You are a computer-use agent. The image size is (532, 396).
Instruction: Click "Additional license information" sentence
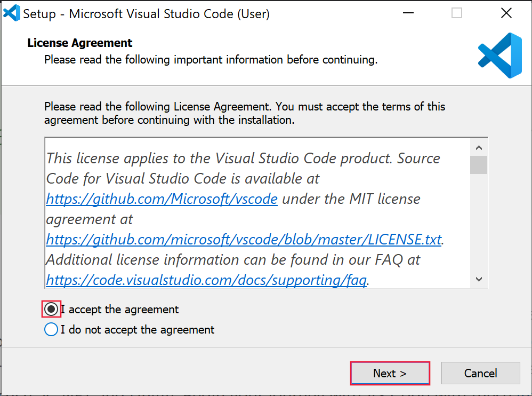click(233, 260)
